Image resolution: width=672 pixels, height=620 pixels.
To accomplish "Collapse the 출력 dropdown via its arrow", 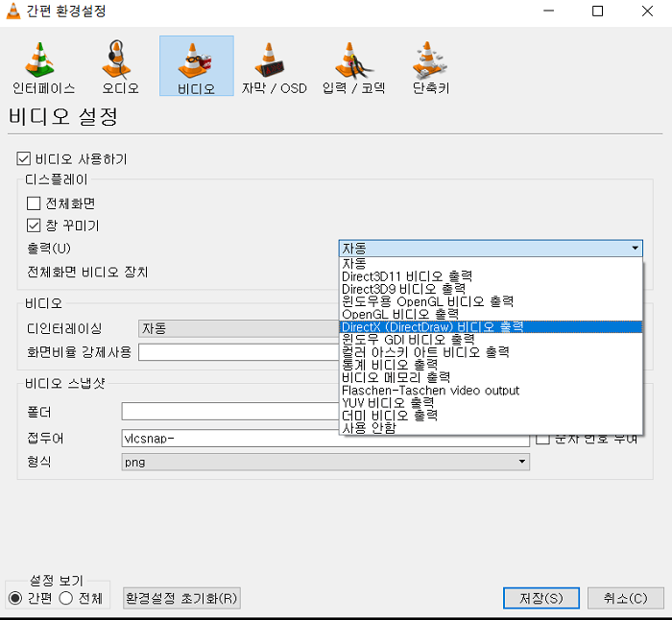I will (x=635, y=248).
